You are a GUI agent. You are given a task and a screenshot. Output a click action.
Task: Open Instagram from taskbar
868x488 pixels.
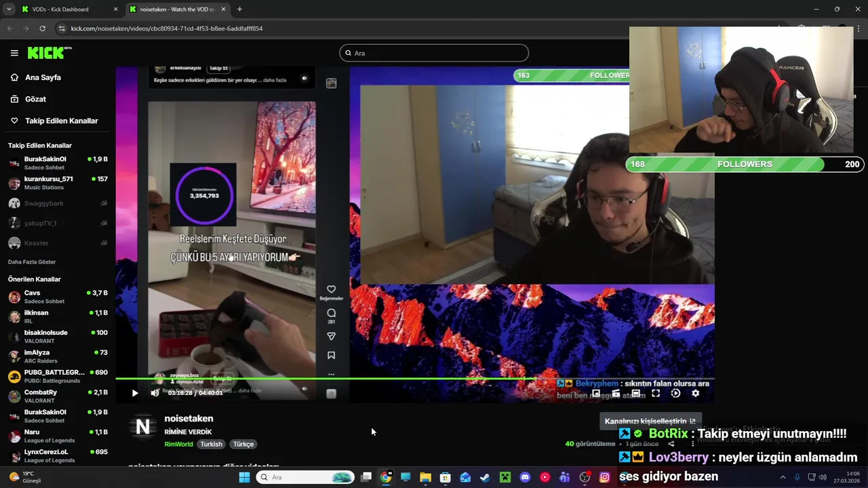(x=604, y=477)
